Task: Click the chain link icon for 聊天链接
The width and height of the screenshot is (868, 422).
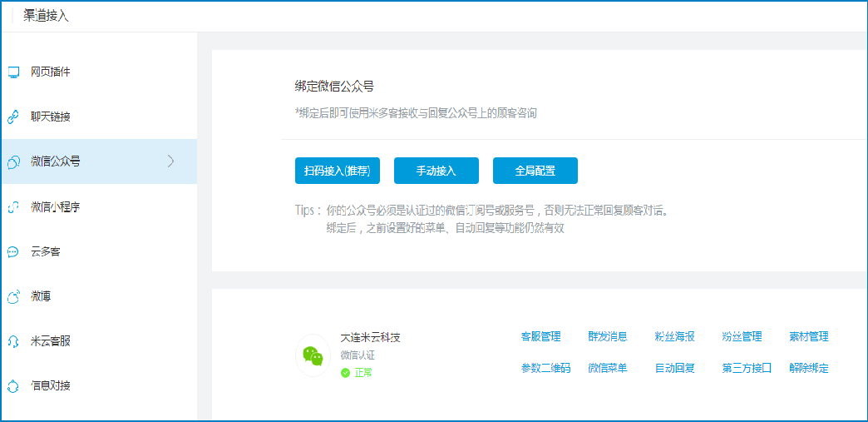Action: pos(13,117)
